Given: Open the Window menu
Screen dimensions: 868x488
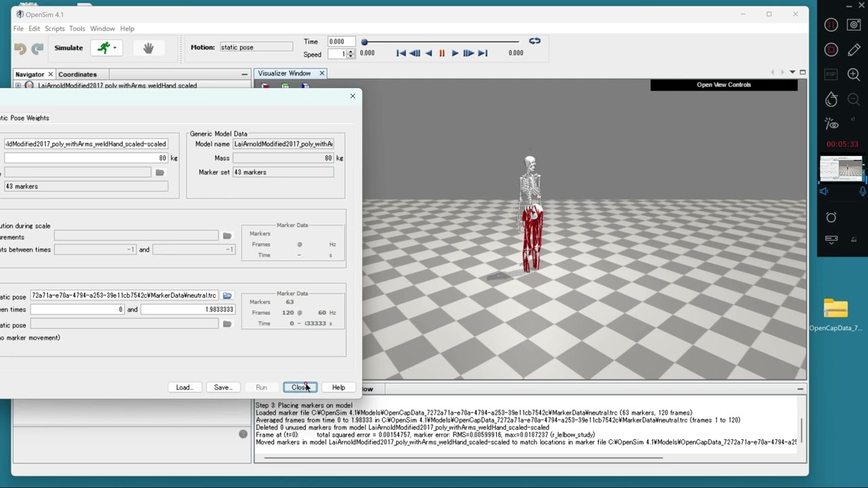Looking at the screenshot, I should point(102,28).
